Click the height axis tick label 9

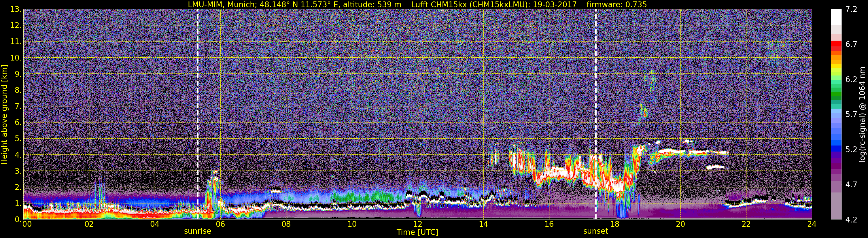pyautogui.click(x=18, y=74)
